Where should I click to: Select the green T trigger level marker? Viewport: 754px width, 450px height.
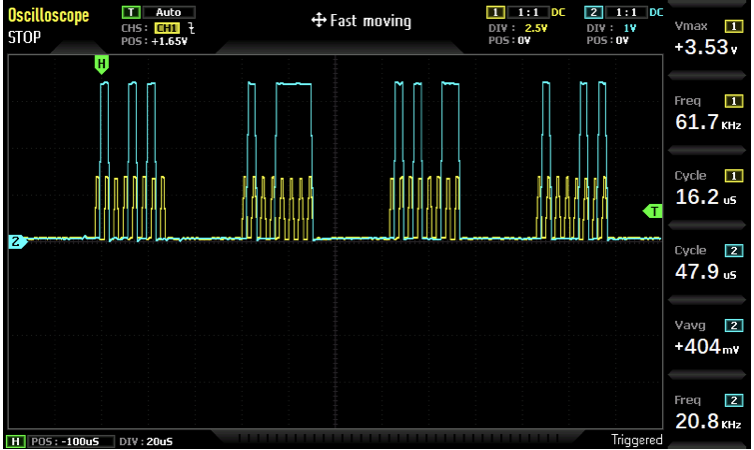click(653, 211)
